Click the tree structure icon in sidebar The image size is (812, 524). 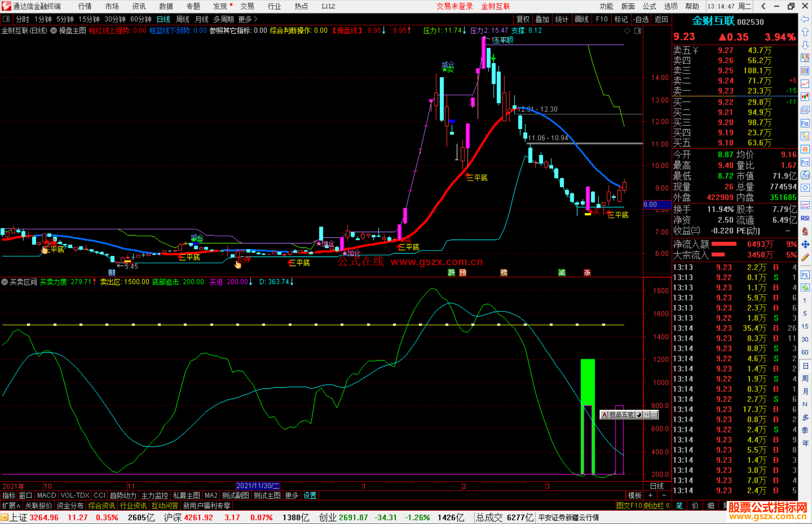point(805,136)
